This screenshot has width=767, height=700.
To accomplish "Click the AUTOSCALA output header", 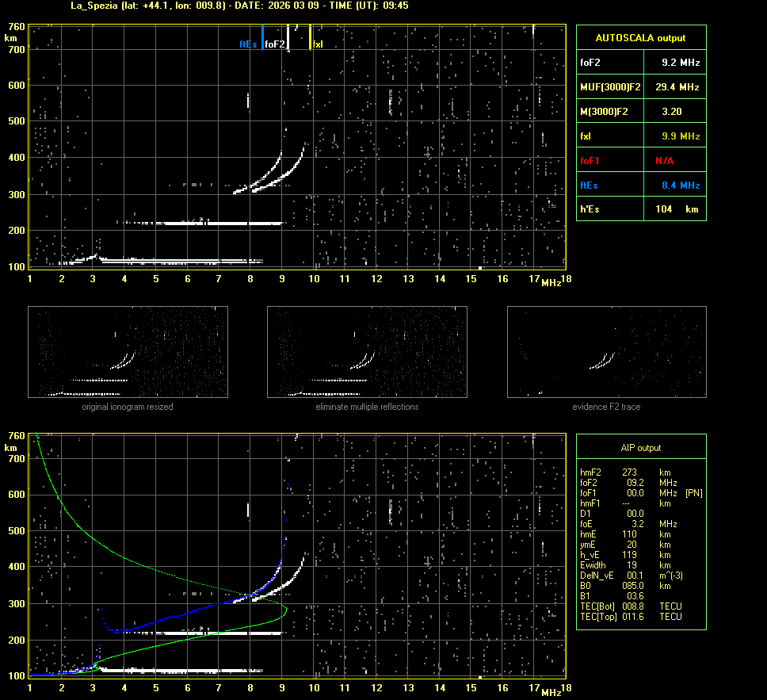I will point(640,37).
